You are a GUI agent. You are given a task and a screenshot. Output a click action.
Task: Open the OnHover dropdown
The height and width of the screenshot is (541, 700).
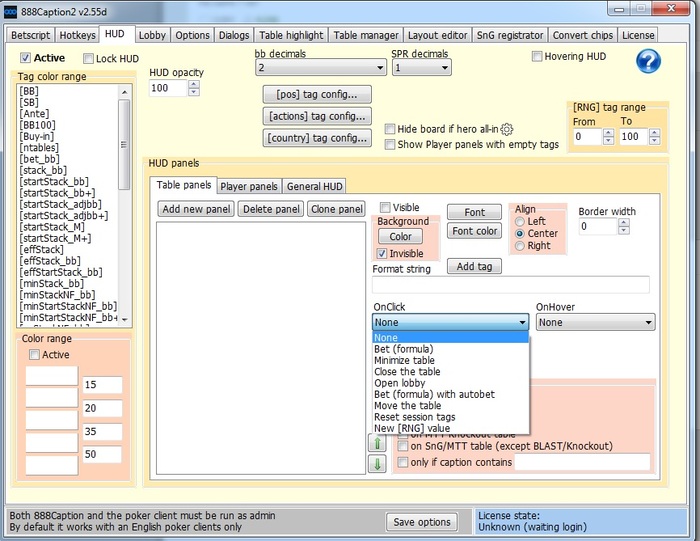pyautogui.click(x=596, y=322)
